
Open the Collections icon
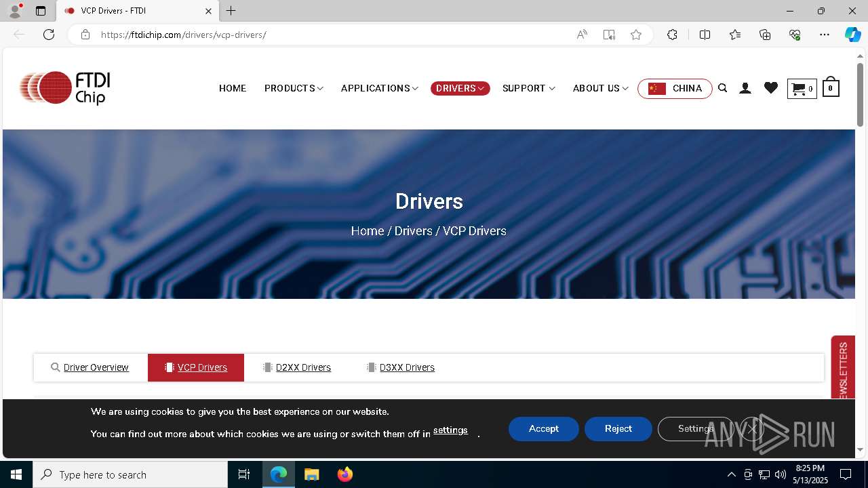coord(765,35)
